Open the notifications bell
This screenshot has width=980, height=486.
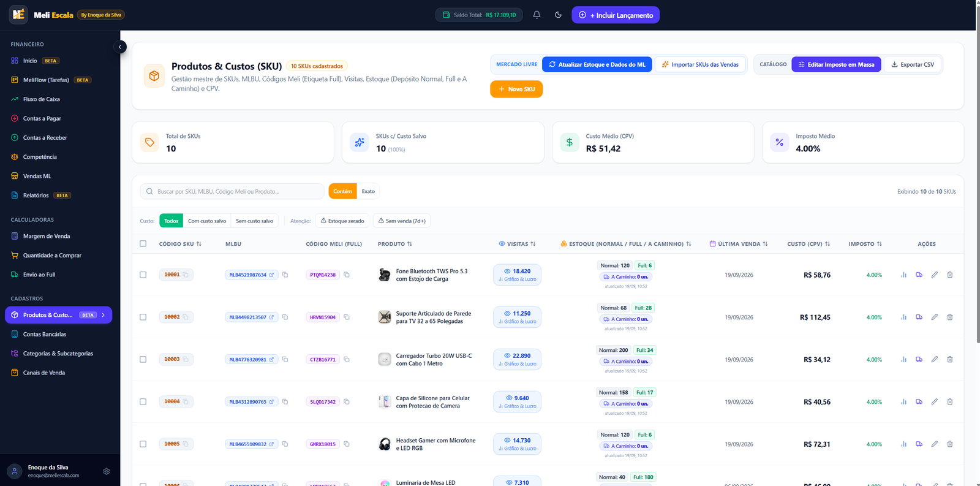tap(537, 15)
